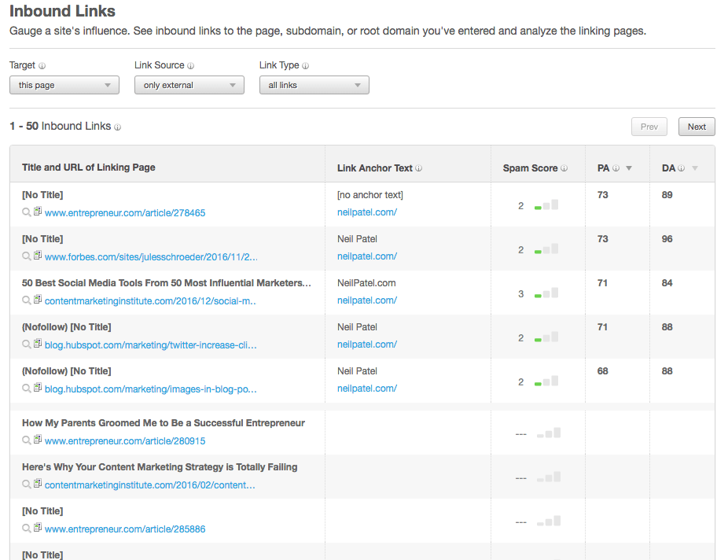
Task: Open contentmarketinginstitute.com/2016/12/social-m.. link
Action: tap(150, 301)
